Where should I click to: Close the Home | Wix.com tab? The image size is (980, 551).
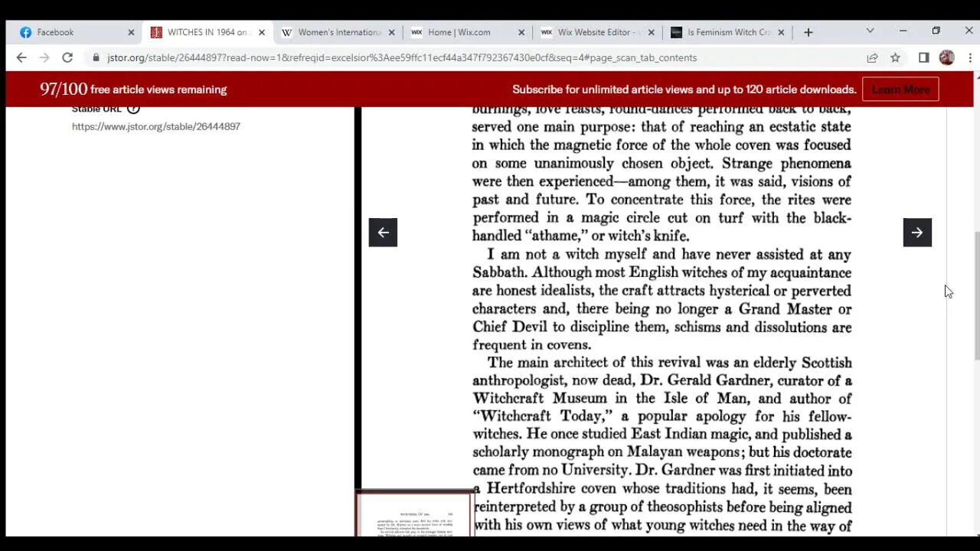tap(521, 32)
